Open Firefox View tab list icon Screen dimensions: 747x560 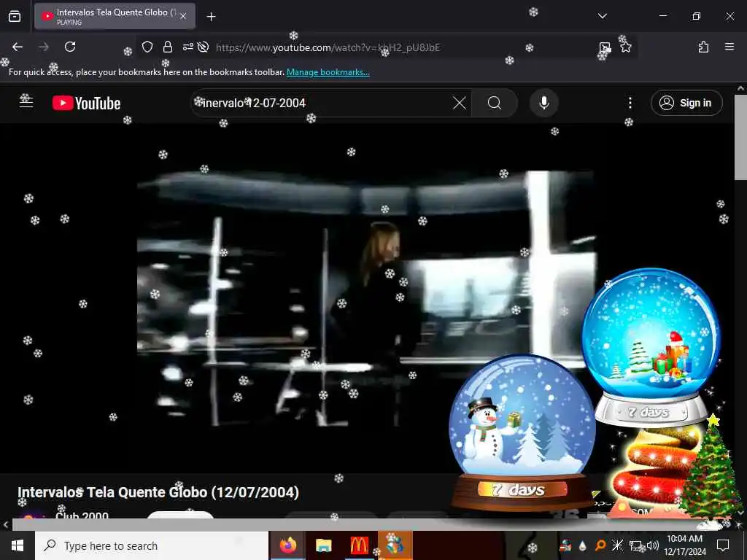(15, 16)
